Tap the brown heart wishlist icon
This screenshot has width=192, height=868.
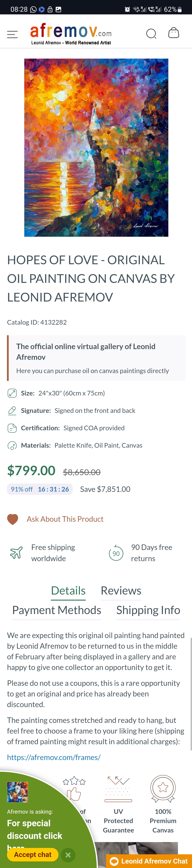coord(13,519)
